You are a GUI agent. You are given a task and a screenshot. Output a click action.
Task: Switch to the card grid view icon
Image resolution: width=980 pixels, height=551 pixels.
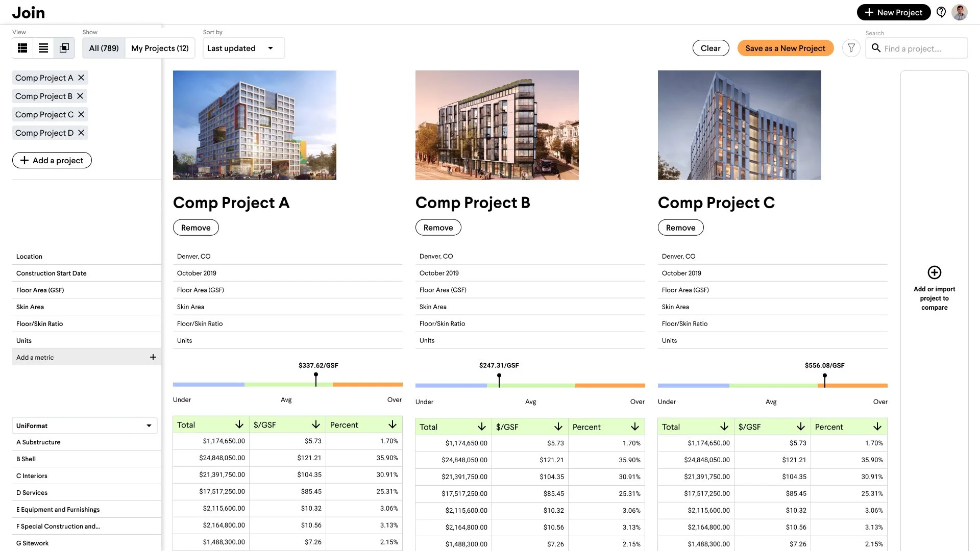coord(22,48)
